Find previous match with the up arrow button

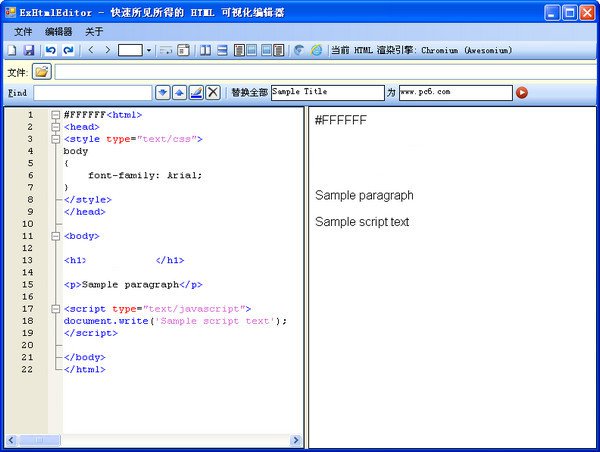(179, 93)
